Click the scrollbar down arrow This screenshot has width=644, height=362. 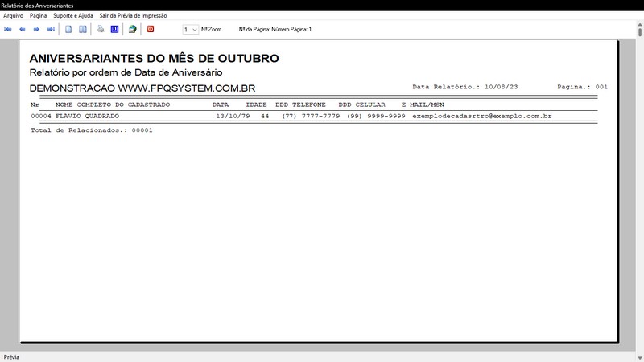640,358
